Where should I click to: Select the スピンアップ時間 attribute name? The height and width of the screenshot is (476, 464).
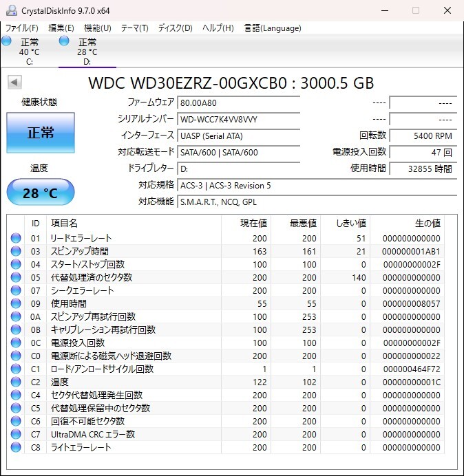[80, 251]
